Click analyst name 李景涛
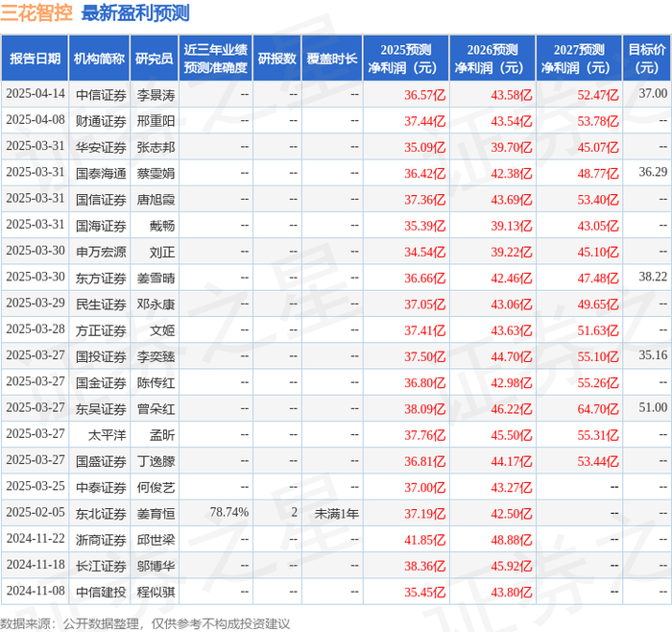The height and width of the screenshot is (632, 672). 156,95
